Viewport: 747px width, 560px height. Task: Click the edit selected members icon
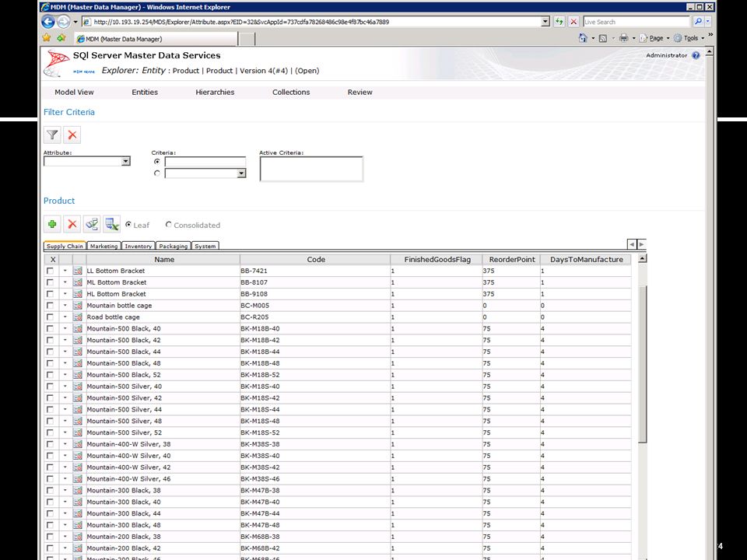92,224
